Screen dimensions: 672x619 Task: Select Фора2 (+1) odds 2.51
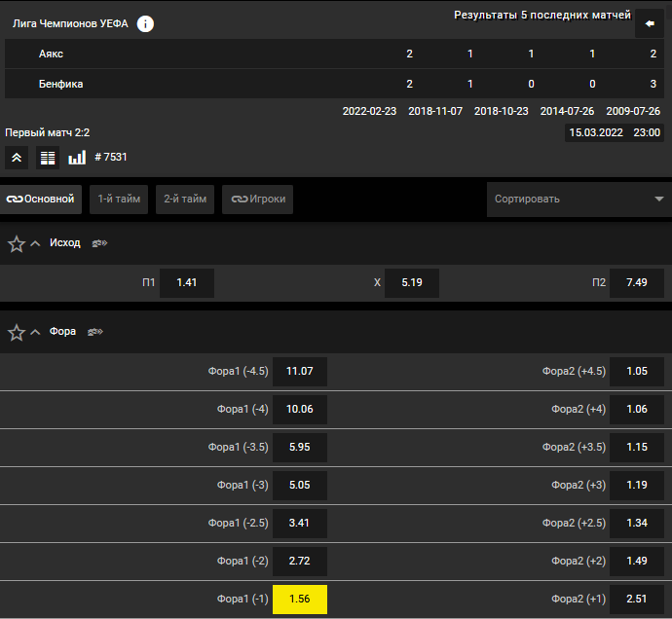pyautogui.click(x=637, y=599)
